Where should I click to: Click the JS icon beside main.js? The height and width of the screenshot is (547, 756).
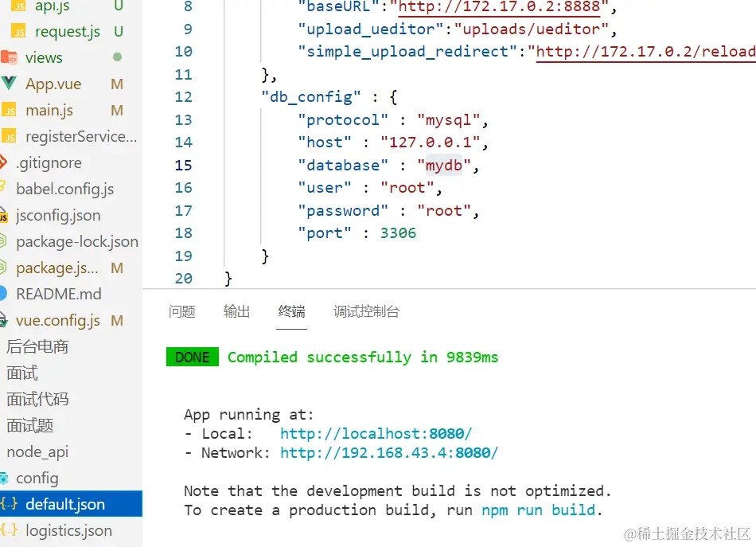coord(10,111)
